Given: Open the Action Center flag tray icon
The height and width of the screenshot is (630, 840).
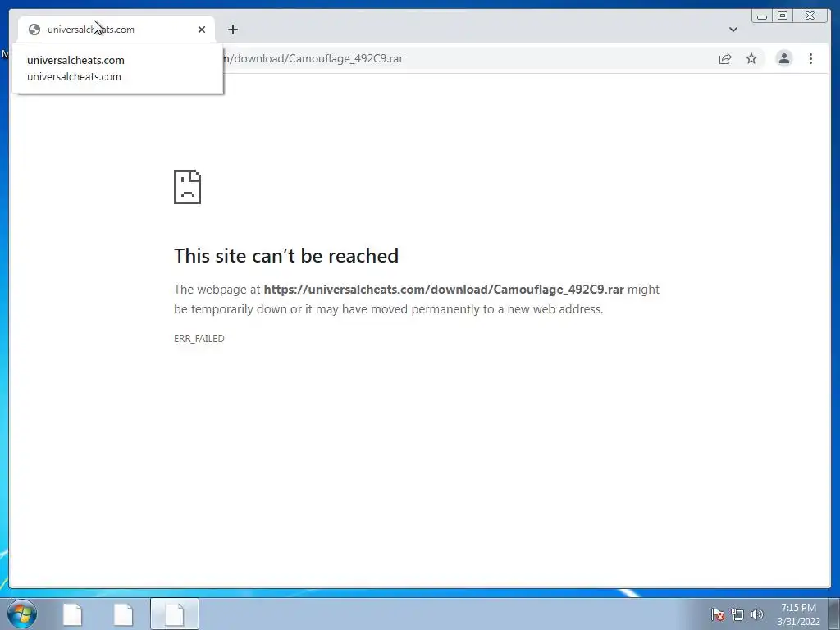Looking at the screenshot, I should (x=717, y=614).
